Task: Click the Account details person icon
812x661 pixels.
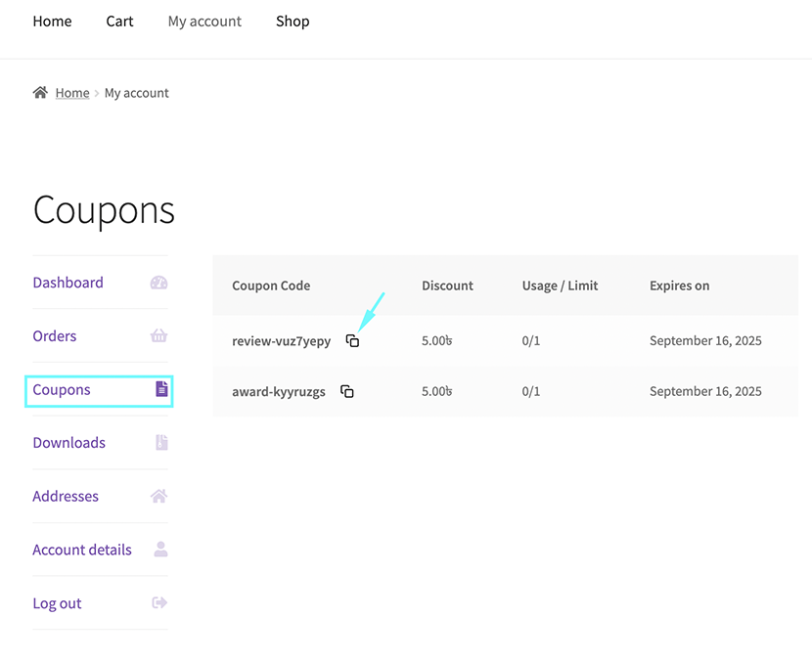Action: pyautogui.click(x=160, y=550)
